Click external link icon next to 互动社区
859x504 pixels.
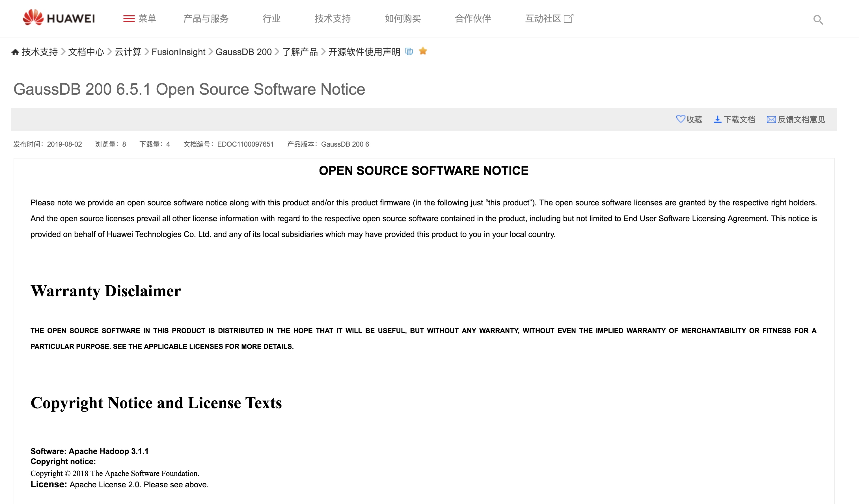(x=569, y=18)
